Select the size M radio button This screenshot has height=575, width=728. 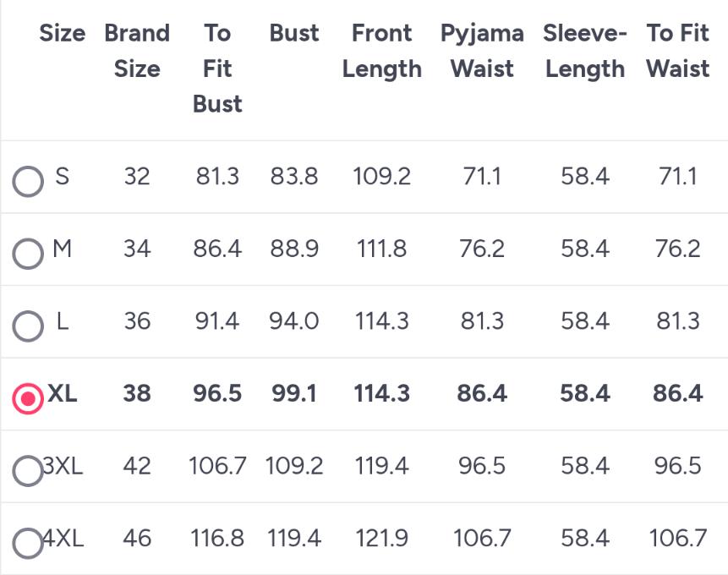[28, 254]
